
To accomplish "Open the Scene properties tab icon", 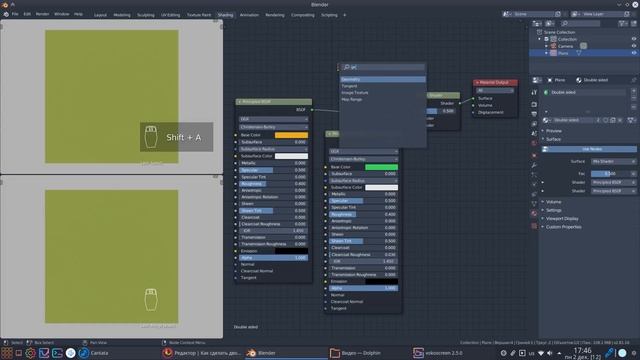I will pyautogui.click(x=534, y=133).
